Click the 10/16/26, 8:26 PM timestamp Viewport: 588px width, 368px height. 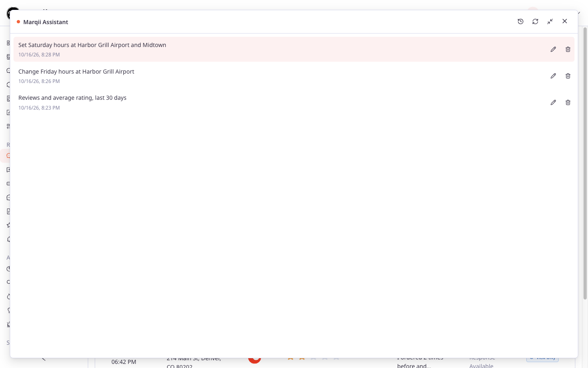pyautogui.click(x=39, y=81)
